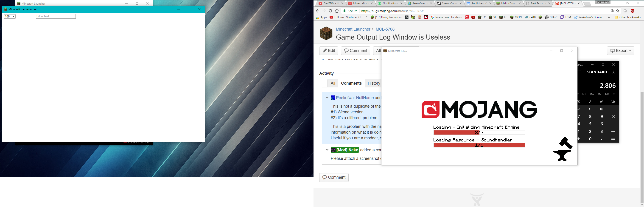Open the zoom magnifier in the address bar
Screen dimensions: 644x207
[612, 11]
